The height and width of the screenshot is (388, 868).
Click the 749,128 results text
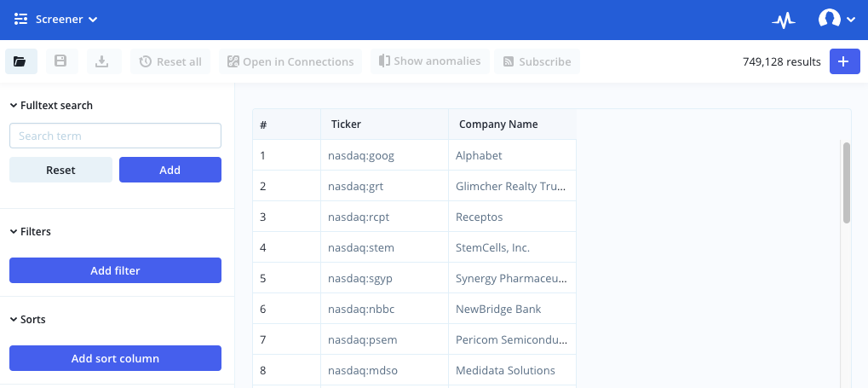tap(782, 61)
